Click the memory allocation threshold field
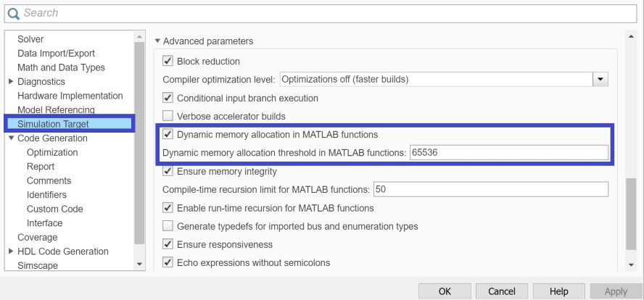644x300 pixels. (x=508, y=153)
